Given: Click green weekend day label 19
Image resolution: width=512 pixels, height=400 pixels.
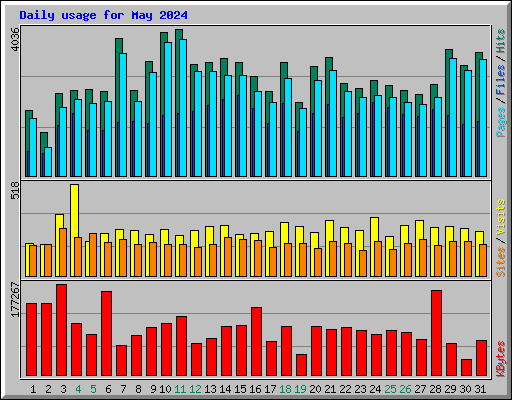Looking at the screenshot, I should 300,389.
